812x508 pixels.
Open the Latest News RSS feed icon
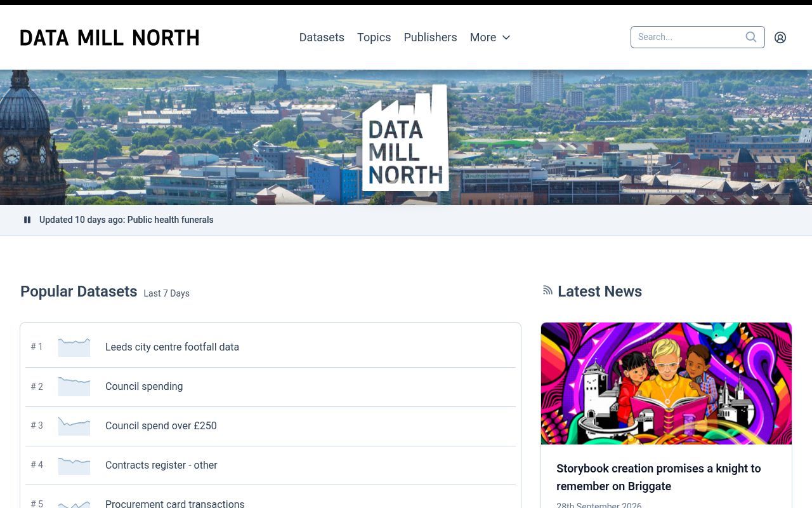tap(547, 290)
